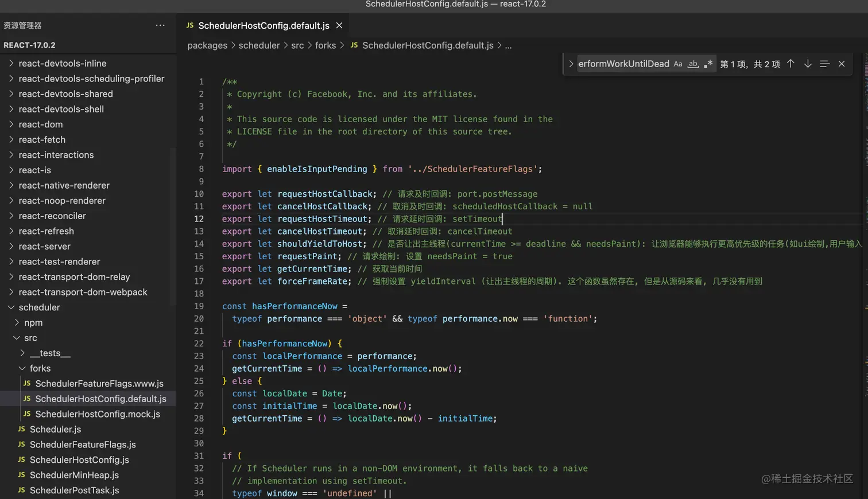This screenshot has height=499, width=868.
Task: Click src in the breadcrumb
Action: point(297,45)
